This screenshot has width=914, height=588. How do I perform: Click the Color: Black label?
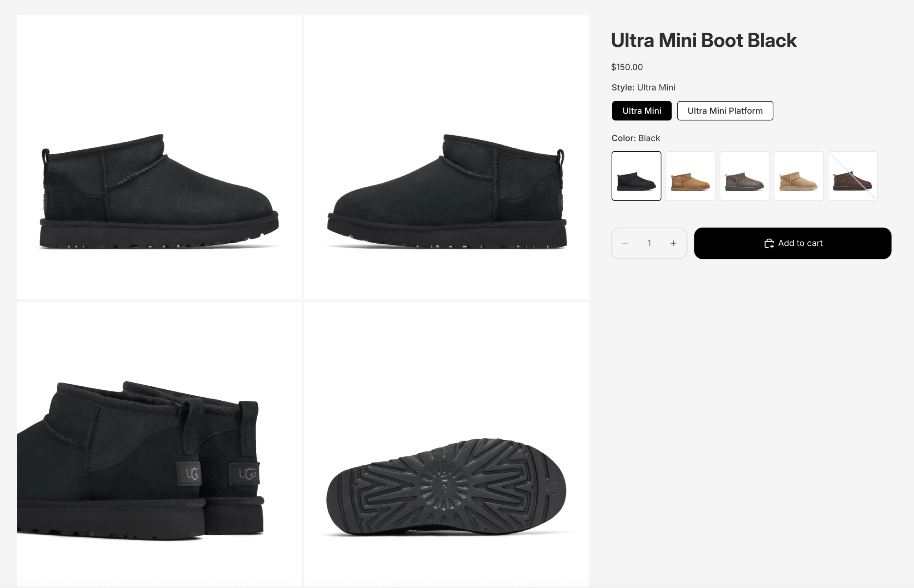[x=635, y=138]
